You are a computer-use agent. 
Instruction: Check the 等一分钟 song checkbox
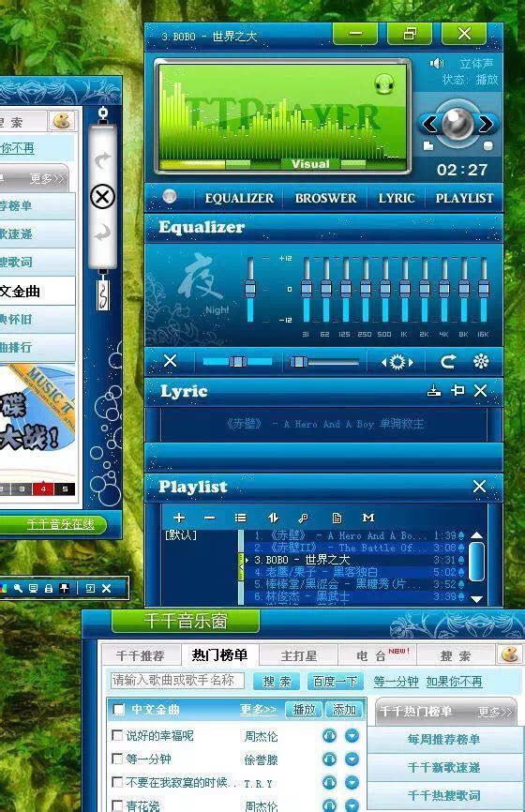point(117,759)
